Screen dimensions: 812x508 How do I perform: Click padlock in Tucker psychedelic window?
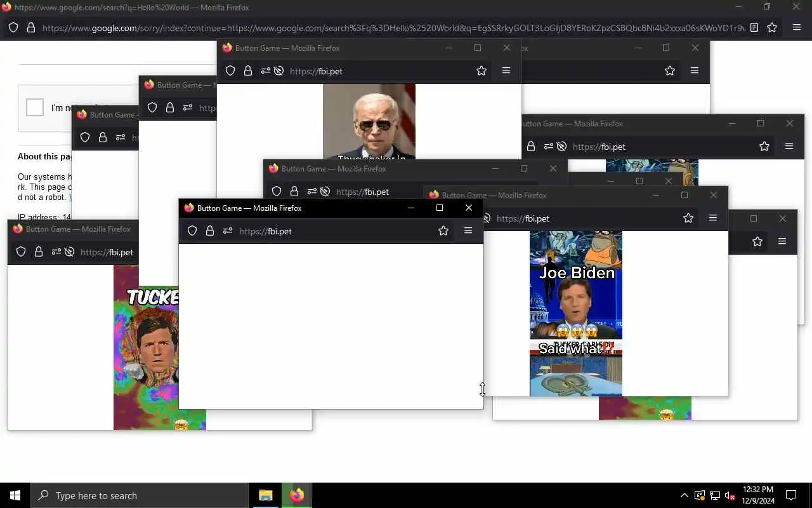tap(39, 252)
